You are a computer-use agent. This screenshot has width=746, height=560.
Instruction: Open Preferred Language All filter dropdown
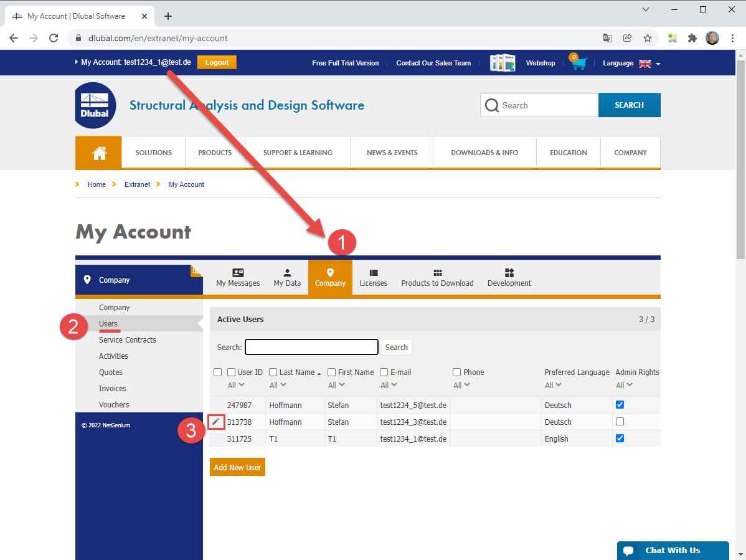(x=554, y=385)
